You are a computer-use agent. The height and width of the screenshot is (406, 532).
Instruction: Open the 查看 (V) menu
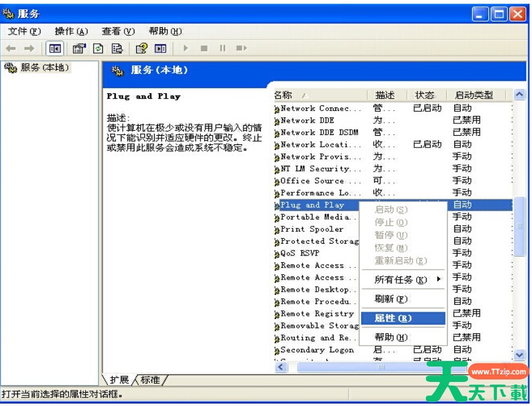(x=118, y=31)
